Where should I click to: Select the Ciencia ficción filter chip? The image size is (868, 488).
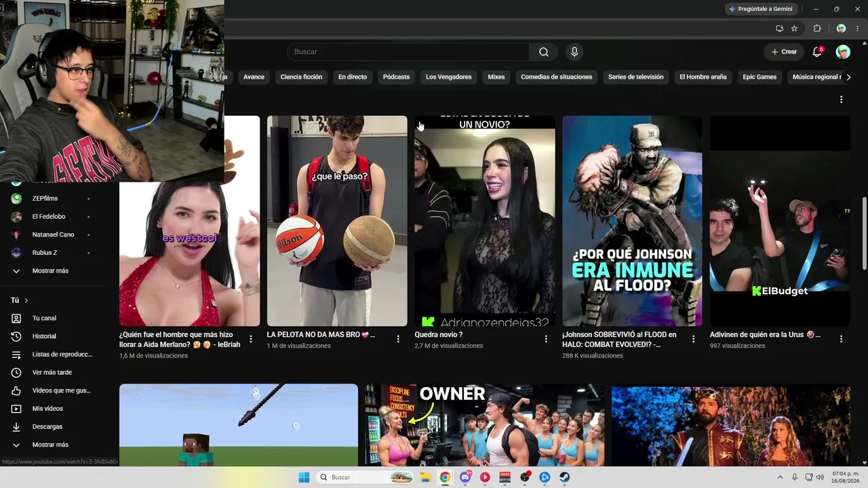[x=301, y=77]
